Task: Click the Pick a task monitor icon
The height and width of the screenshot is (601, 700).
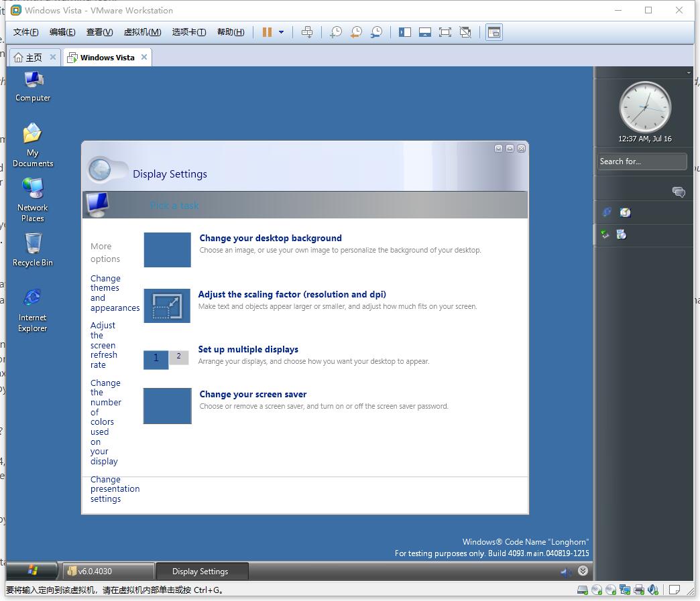Action: click(97, 204)
